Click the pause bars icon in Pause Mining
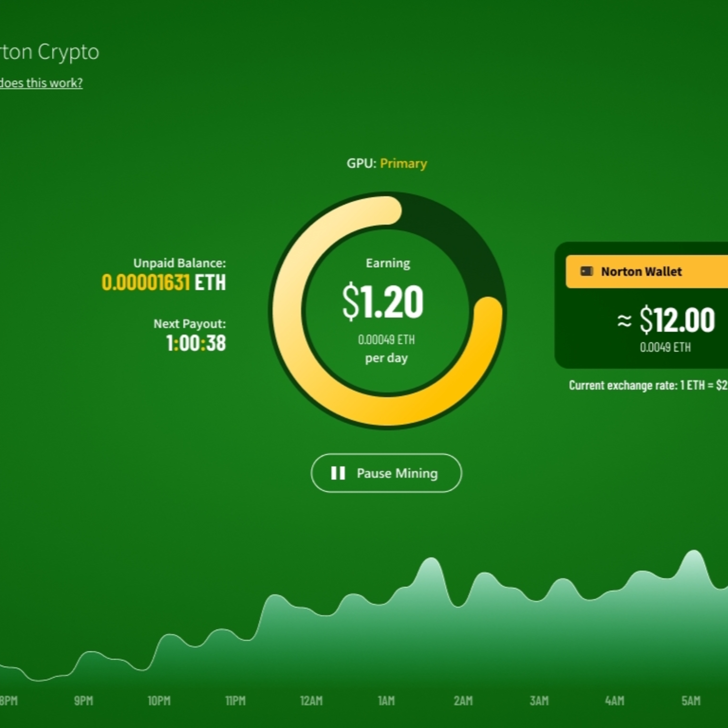Screen dimensions: 728x728 pyautogui.click(x=338, y=473)
